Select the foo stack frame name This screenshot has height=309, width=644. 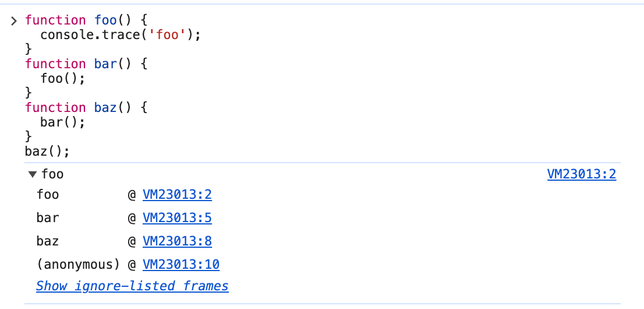(48, 195)
